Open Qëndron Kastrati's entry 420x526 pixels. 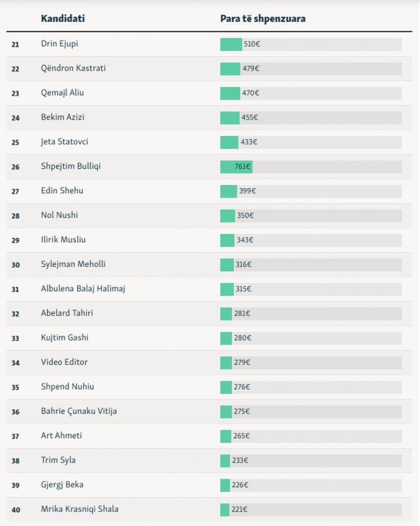(x=73, y=68)
